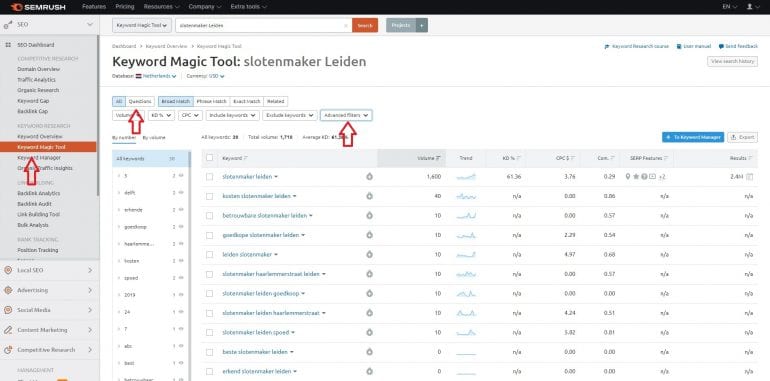The image size is (770, 381).
Task: Open the Domain Overview sidebar link
Action: [38, 69]
